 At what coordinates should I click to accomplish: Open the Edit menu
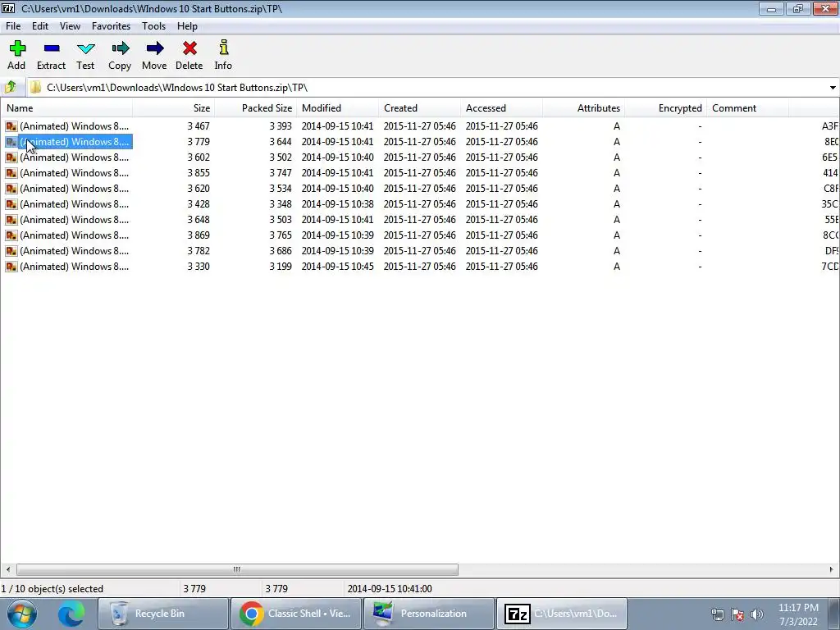coord(40,25)
